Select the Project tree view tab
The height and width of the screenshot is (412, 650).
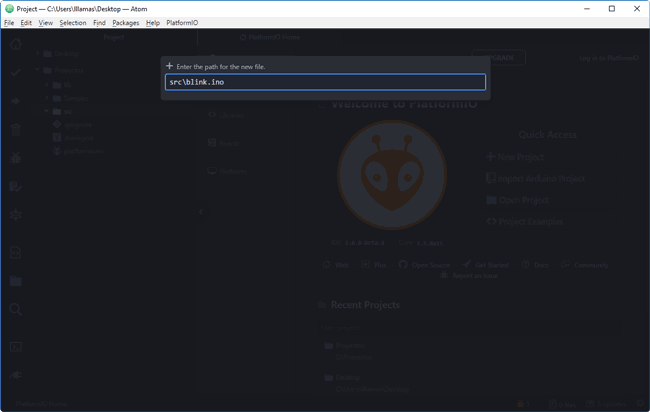(x=114, y=37)
